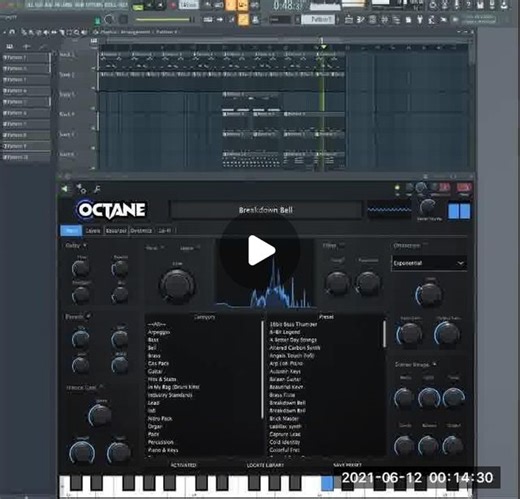
Task: Switch to the Equalizer tab in Octane
Action: coord(116,231)
